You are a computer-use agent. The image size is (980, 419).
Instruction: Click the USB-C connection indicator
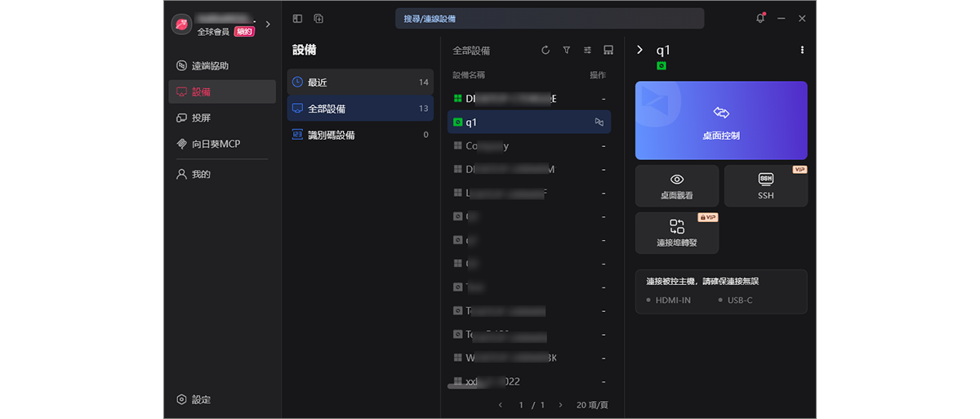click(735, 300)
